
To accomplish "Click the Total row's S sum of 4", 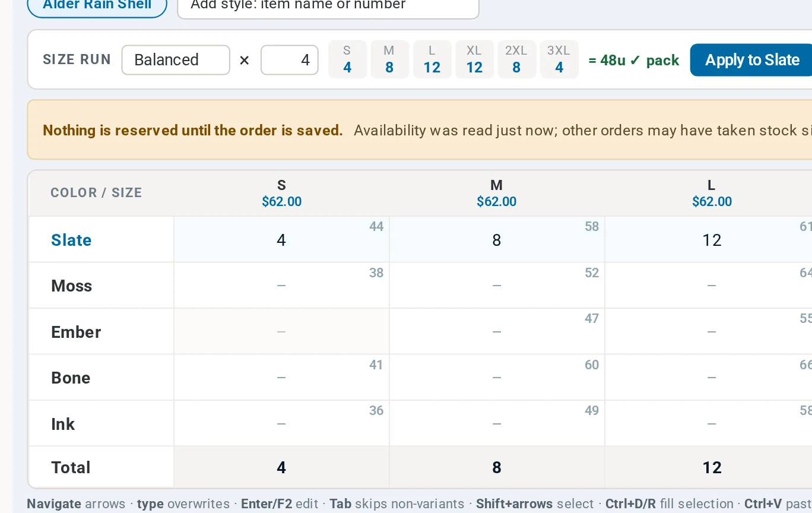I will point(282,467).
